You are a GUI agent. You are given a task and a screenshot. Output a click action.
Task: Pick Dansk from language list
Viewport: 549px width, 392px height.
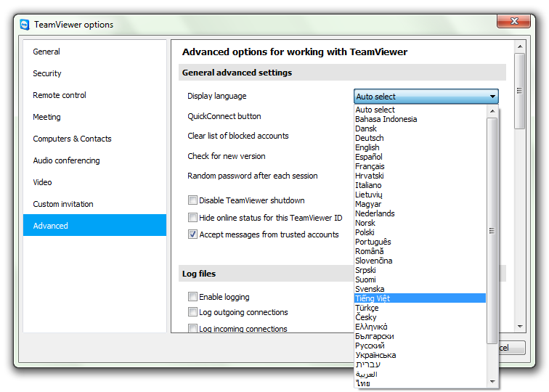pos(420,128)
